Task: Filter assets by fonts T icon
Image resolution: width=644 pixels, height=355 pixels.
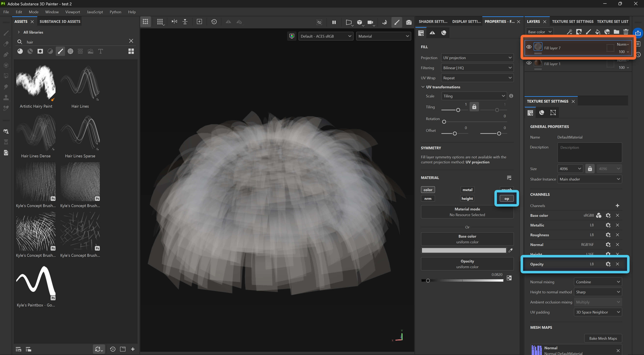Action: tap(100, 51)
